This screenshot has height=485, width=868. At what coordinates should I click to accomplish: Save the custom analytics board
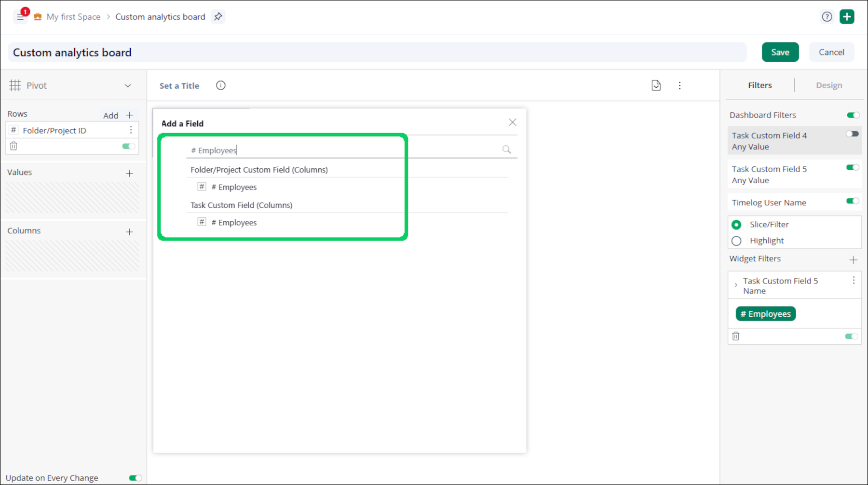780,52
